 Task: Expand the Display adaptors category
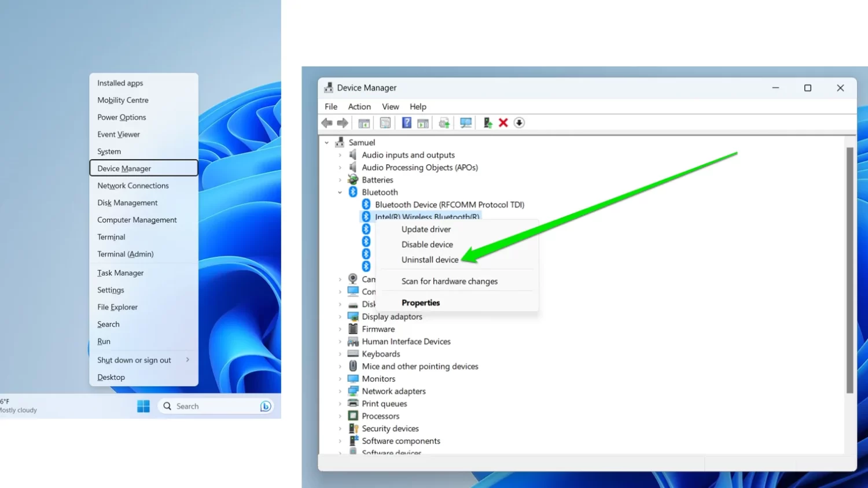pos(340,317)
